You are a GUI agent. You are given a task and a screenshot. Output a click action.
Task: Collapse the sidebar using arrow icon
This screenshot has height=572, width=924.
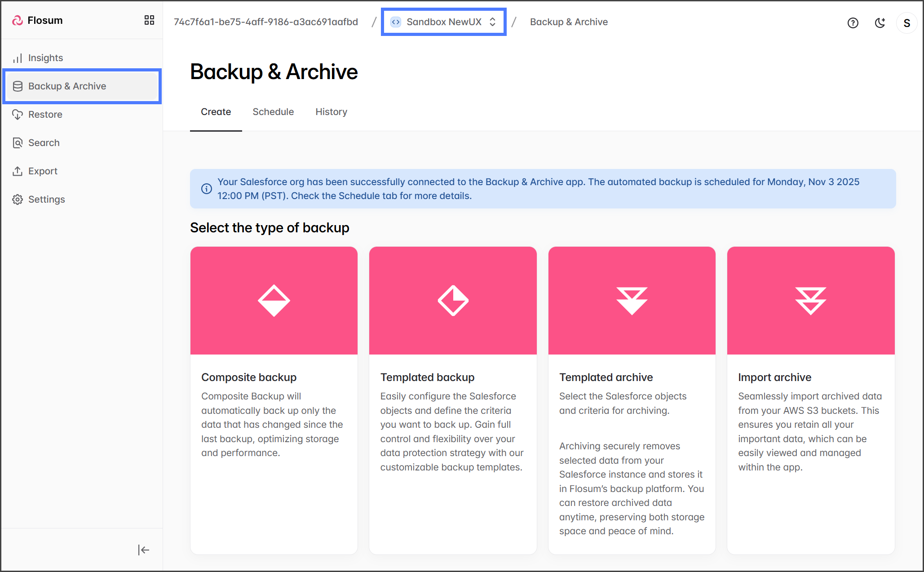click(143, 550)
